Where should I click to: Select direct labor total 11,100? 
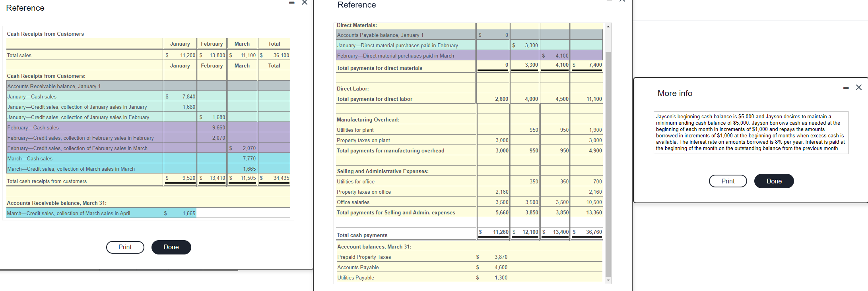(x=594, y=99)
